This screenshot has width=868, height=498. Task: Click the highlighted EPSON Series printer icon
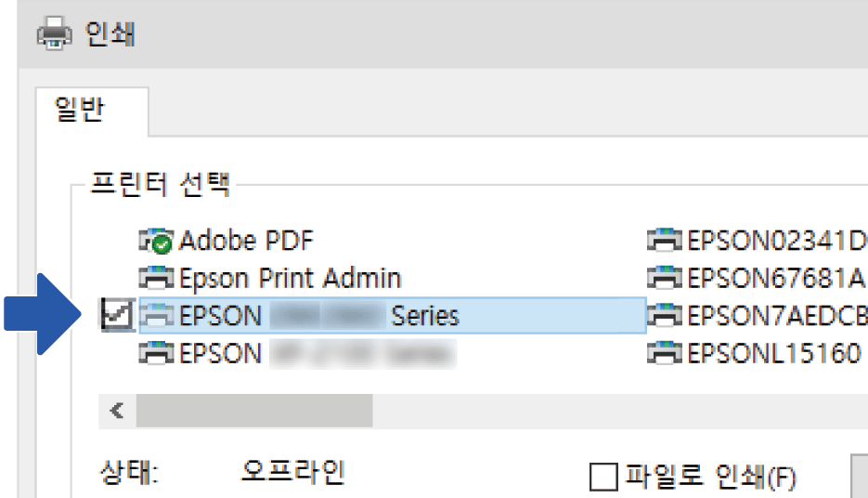coord(157,316)
